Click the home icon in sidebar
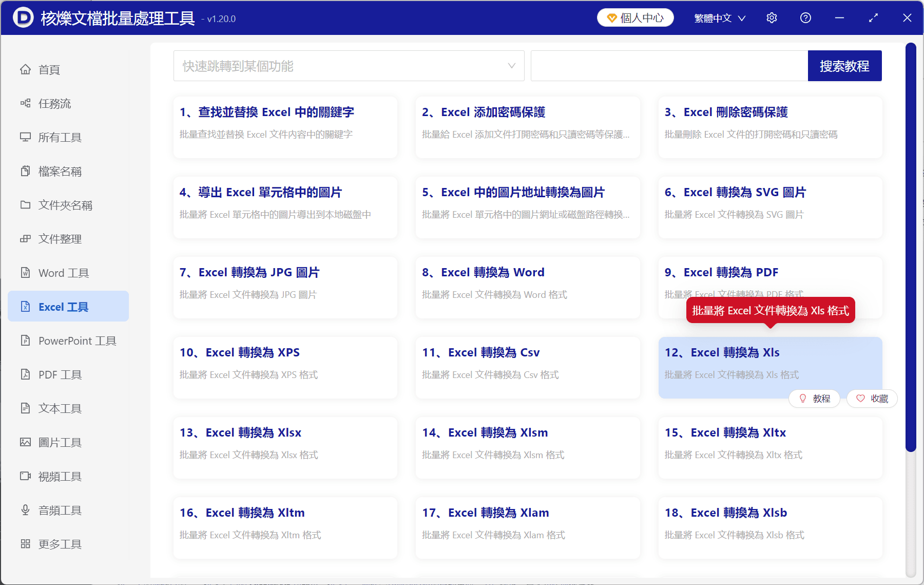 pyautogui.click(x=25, y=69)
